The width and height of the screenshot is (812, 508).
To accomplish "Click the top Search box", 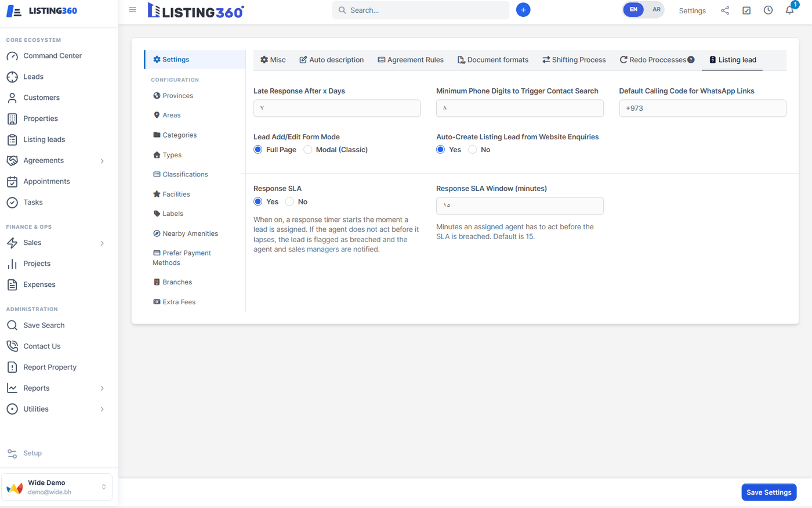I will [x=420, y=10].
